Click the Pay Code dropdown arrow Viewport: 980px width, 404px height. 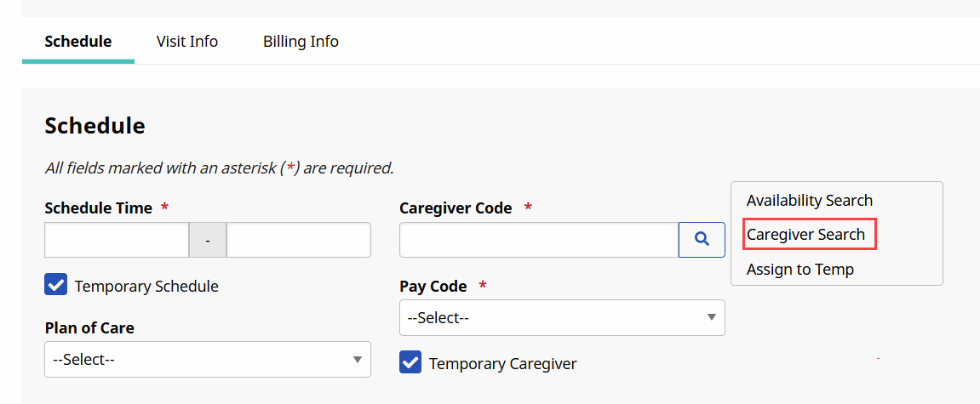(712, 317)
